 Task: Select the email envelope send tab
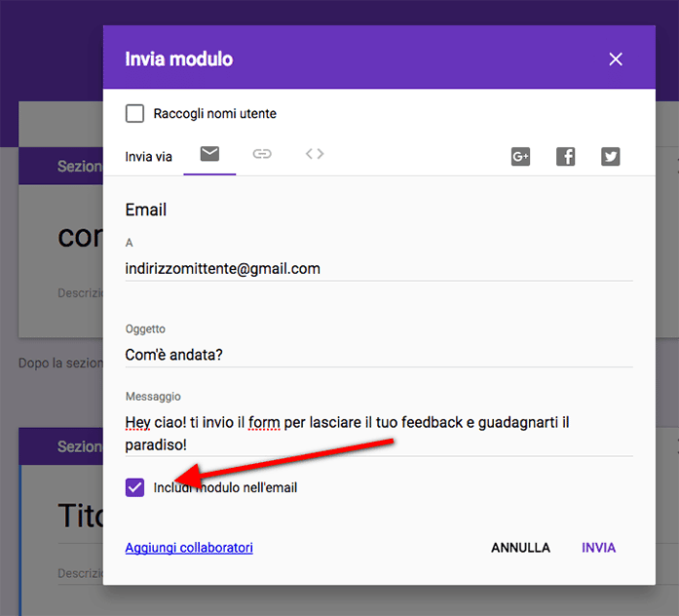(209, 154)
